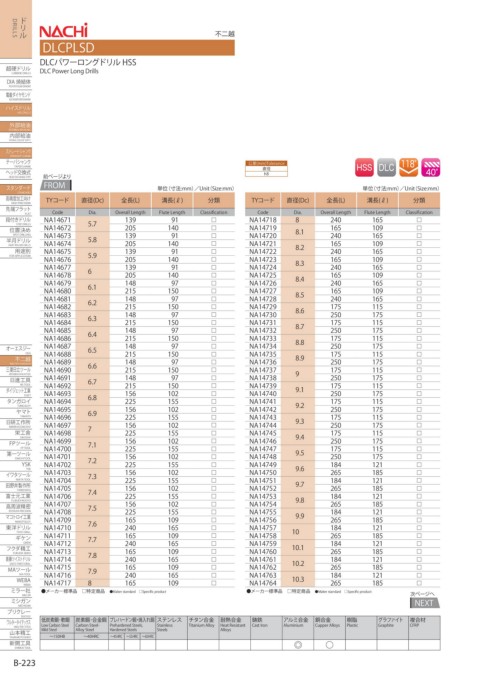Click the gray DLC coating badge
Screen dimensions: 480x677
pyautogui.click(x=386, y=168)
